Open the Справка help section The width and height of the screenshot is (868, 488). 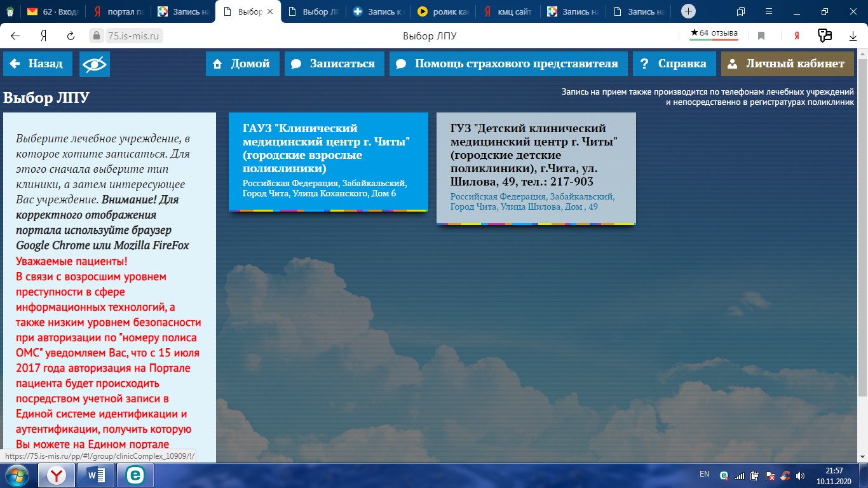pos(674,64)
